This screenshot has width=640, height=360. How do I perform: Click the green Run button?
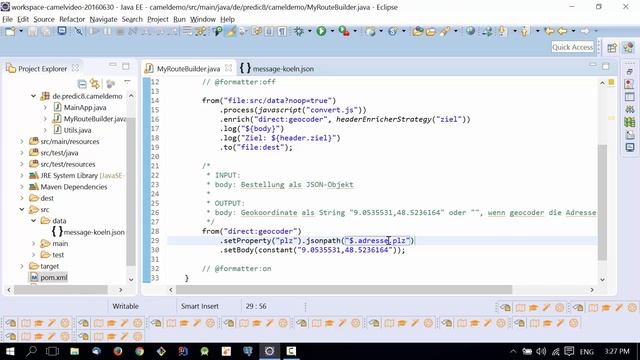pyautogui.click(x=321, y=31)
